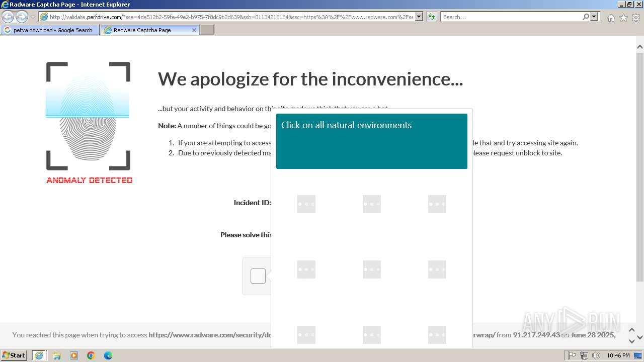Open the Windows Start button
The image size is (644, 362).
[14, 355]
